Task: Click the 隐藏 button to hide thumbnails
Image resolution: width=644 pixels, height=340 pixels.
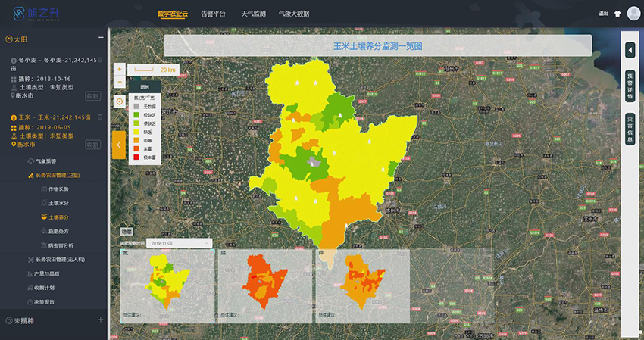Action: 127,231
